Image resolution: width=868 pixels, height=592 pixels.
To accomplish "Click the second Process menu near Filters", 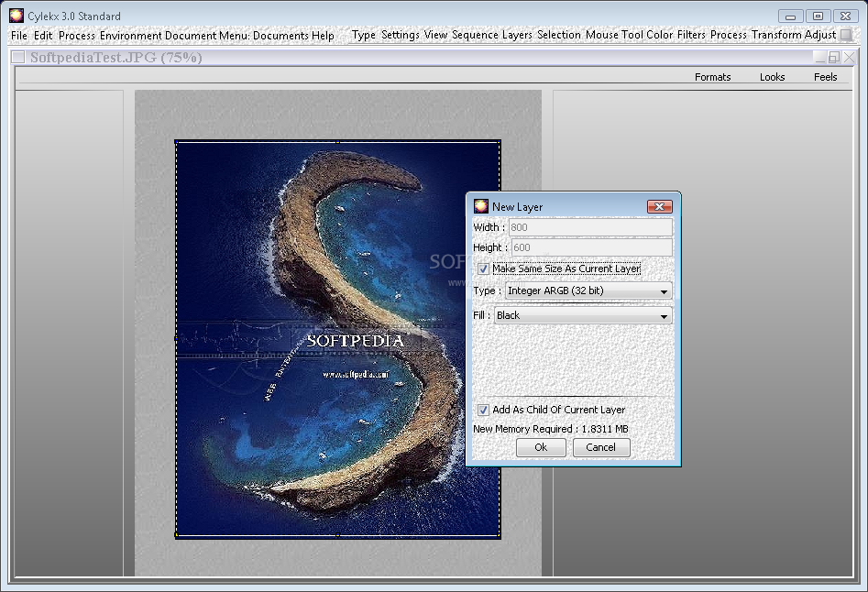I will 729,35.
